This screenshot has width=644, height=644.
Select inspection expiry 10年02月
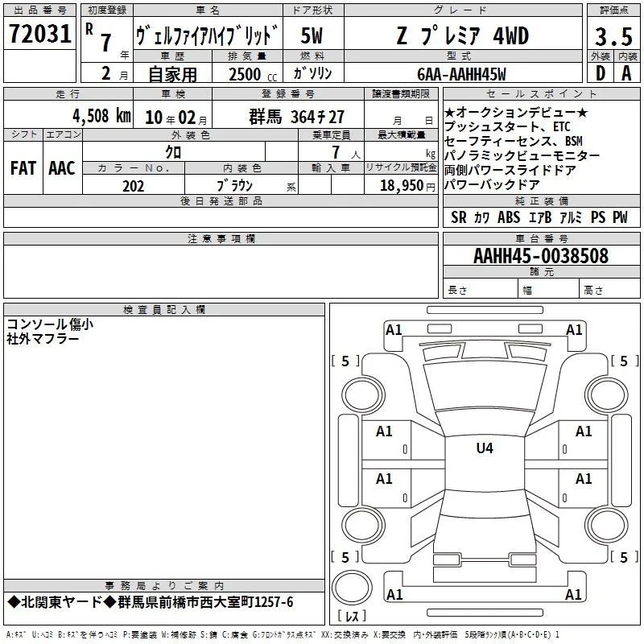pos(176,118)
